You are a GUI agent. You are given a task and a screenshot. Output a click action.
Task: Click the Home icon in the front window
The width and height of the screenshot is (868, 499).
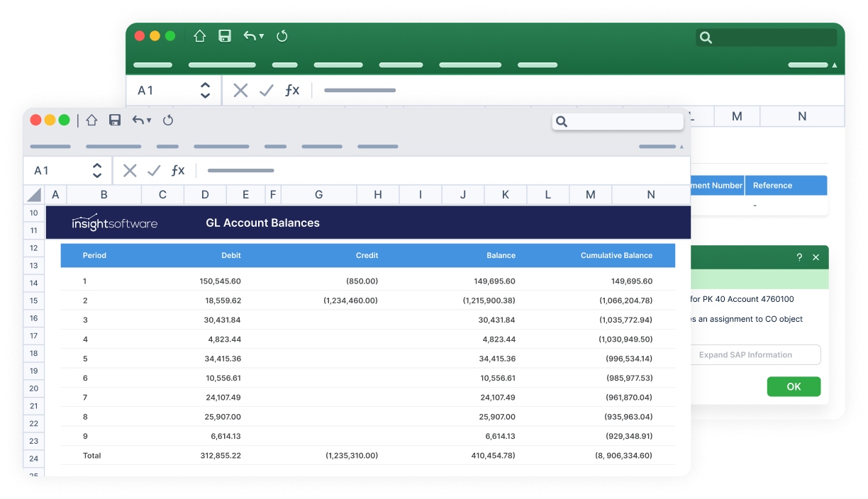tap(91, 120)
